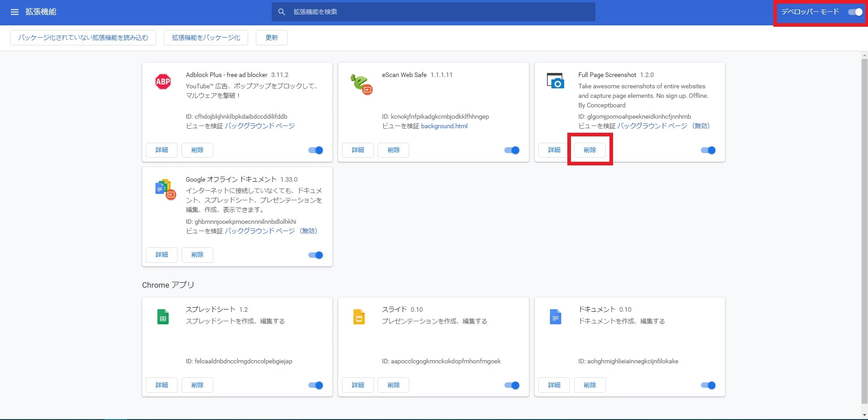Click the ドキュメント blue document icon
Image resolution: width=868 pixels, height=420 pixels.
click(x=556, y=317)
